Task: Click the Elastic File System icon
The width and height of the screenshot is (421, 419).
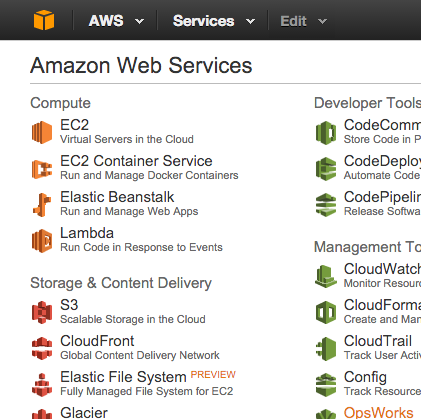Action: tap(42, 385)
